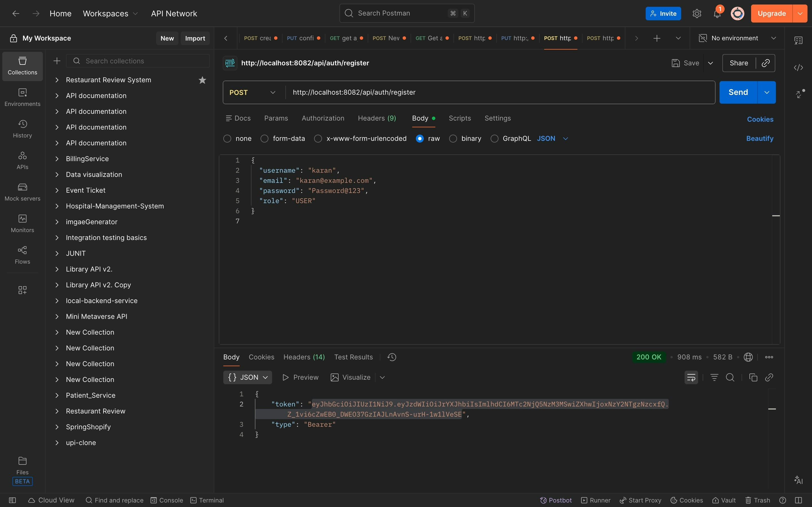Open the Postman Console
This screenshot has width=812, height=507.
(x=167, y=500)
